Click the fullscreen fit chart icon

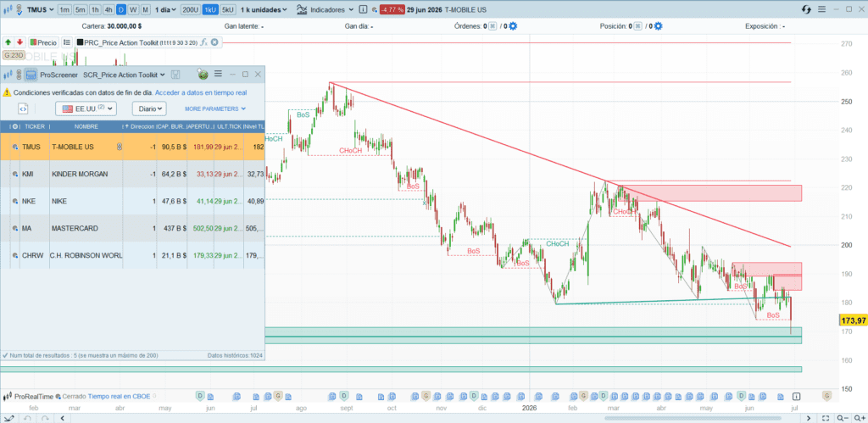click(826, 418)
